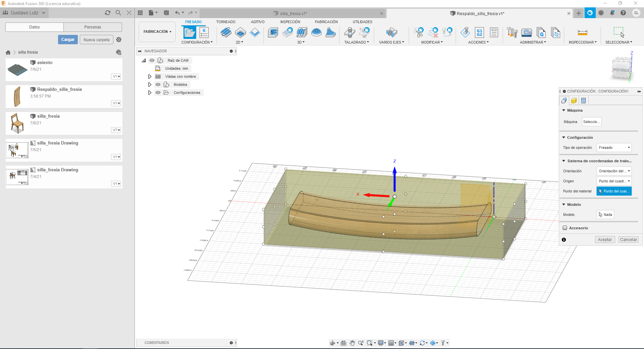
Task: Switch to the TORNEADO tab
Action: (226, 22)
